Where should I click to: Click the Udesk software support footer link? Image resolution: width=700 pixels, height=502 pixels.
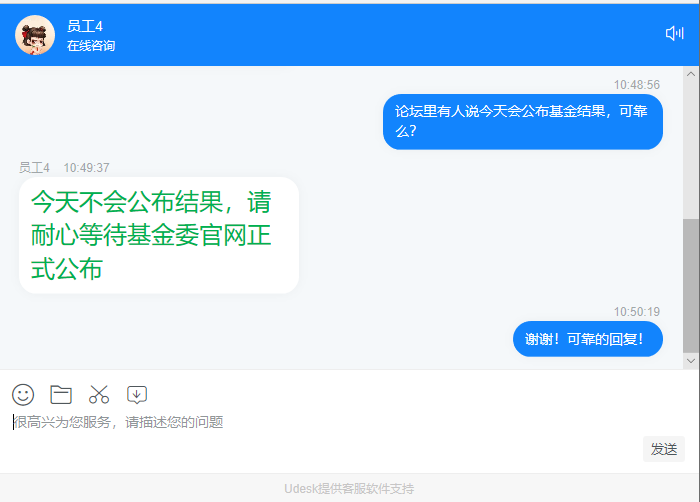349,489
